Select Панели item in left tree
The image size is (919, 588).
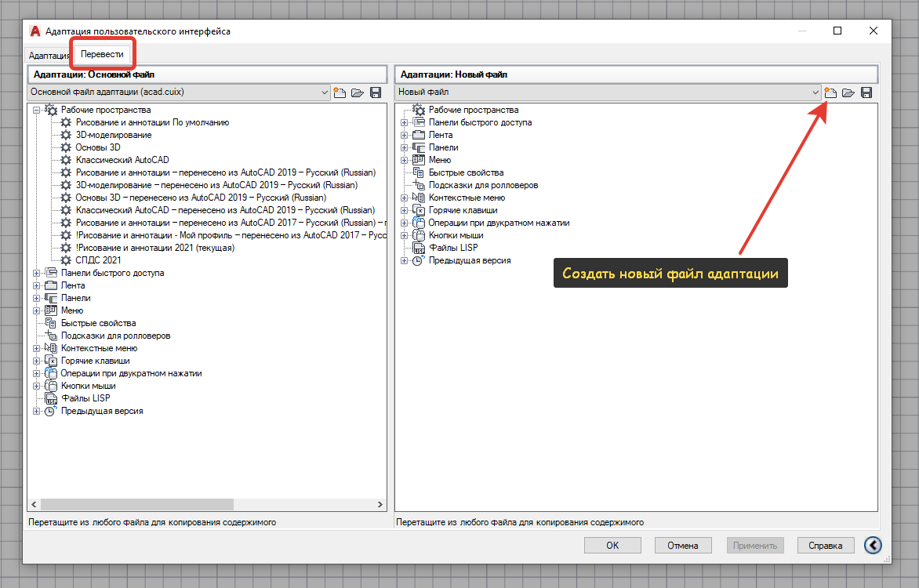point(75,298)
